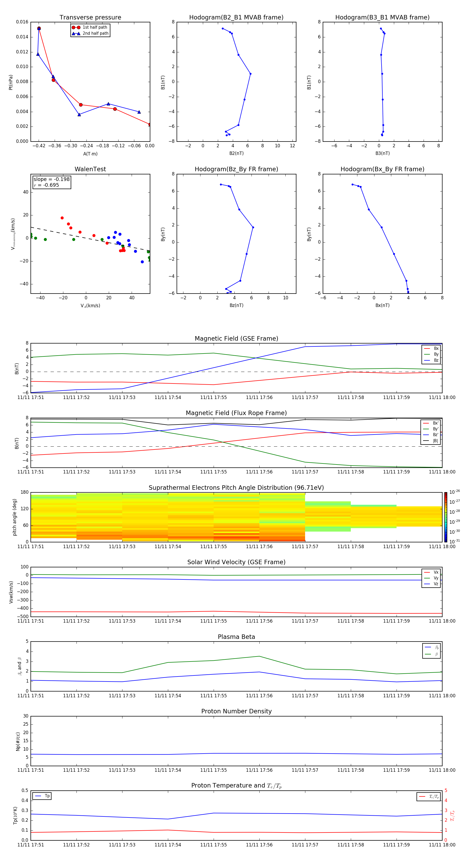Image resolution: width=473 pixels, height=868 pixels.
Task: Click the 'Np(#/cc)' y-axis label
Action: [18, 741]
